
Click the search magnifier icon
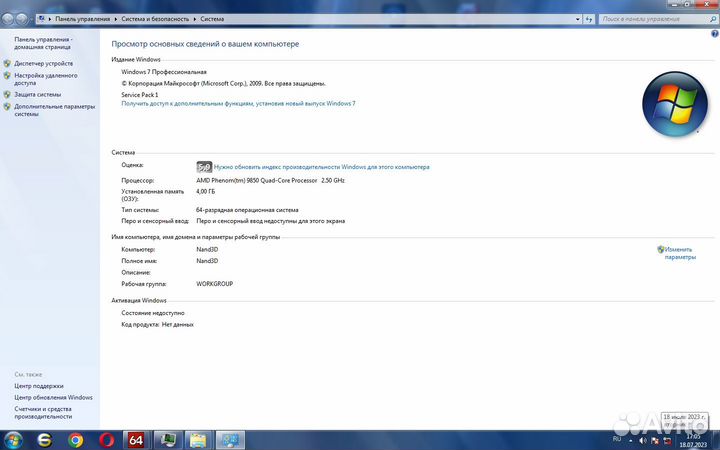[x=713, y=19]
